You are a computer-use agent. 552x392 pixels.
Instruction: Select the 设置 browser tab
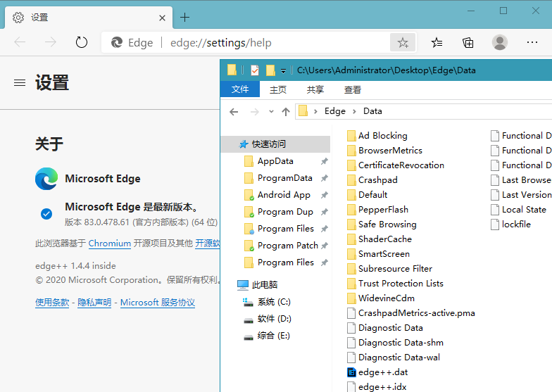88,17
